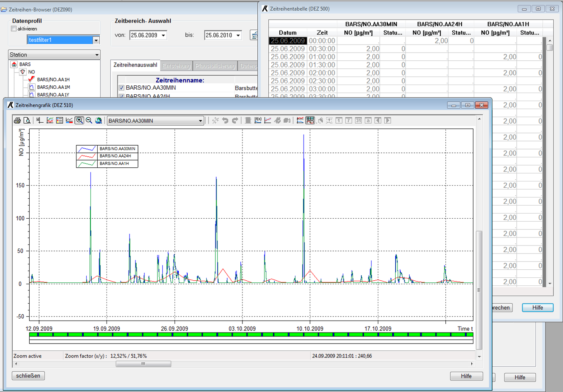This screenshot has width=563, height=392.
Task: Activate the zoom in magnifier tool
Action: 79,121
